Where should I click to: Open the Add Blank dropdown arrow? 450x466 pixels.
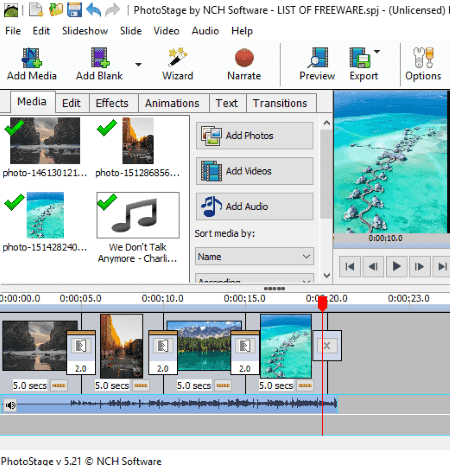tap(138, 64)
